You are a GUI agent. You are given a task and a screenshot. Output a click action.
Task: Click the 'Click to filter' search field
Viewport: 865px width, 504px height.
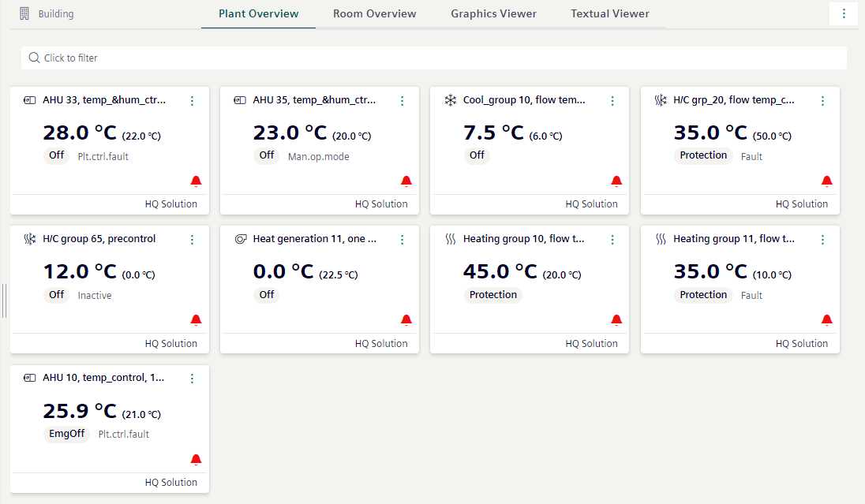433,58
